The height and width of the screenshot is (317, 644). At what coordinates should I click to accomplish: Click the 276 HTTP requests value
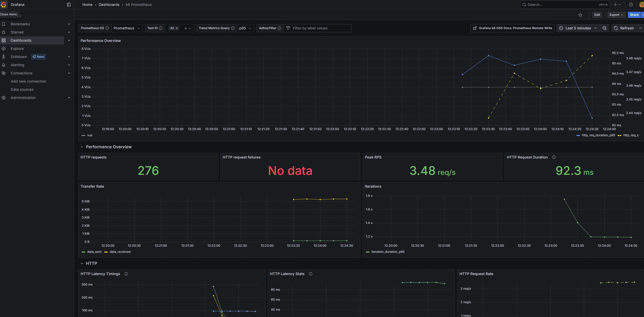tap(148, 171)
